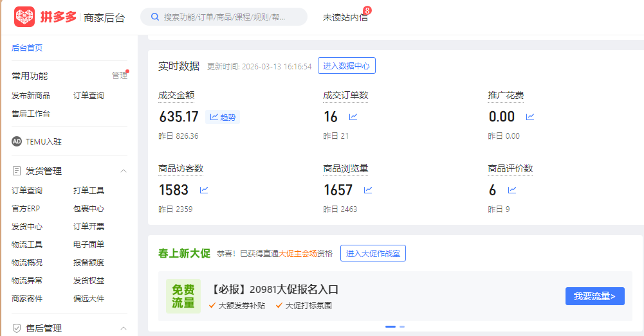Click the 发货管理 document icon

click(x=17, y=171)
